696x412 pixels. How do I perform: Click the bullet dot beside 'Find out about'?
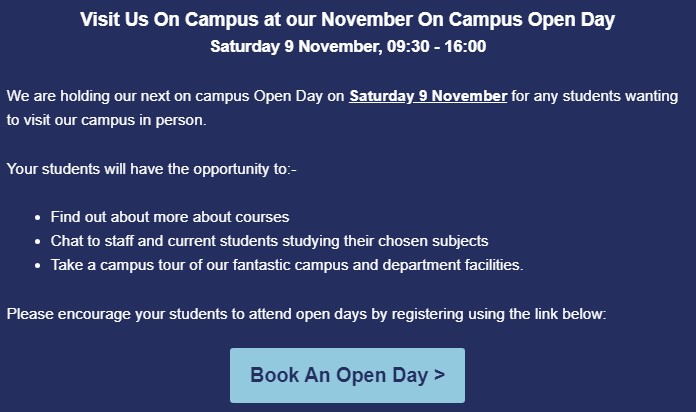coord(38,218)
